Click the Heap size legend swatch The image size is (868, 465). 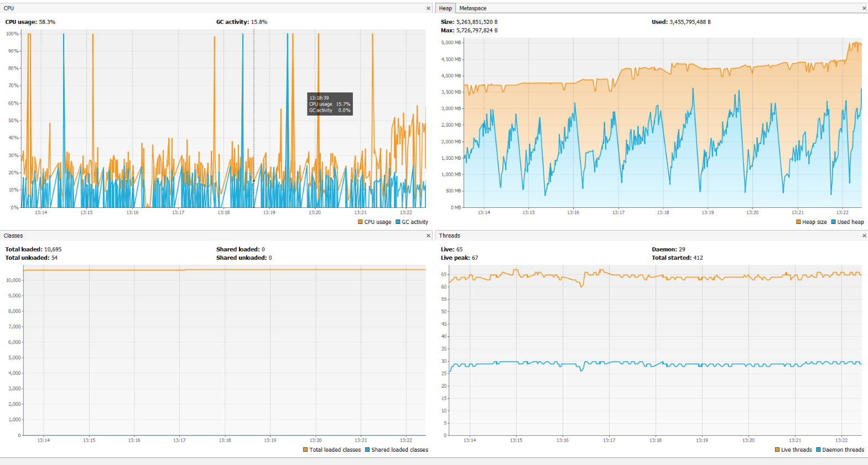(798, 222)
